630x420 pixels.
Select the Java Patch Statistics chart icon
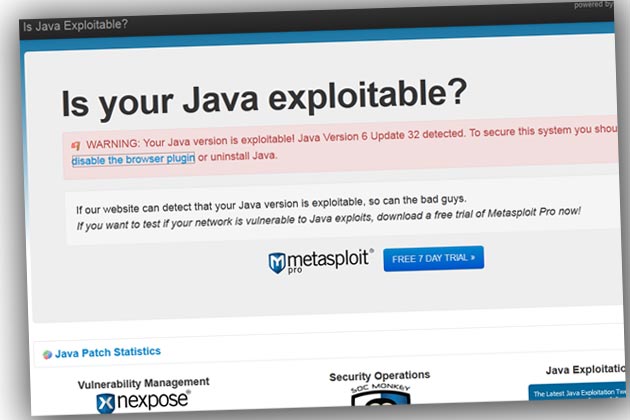point(47,354)
